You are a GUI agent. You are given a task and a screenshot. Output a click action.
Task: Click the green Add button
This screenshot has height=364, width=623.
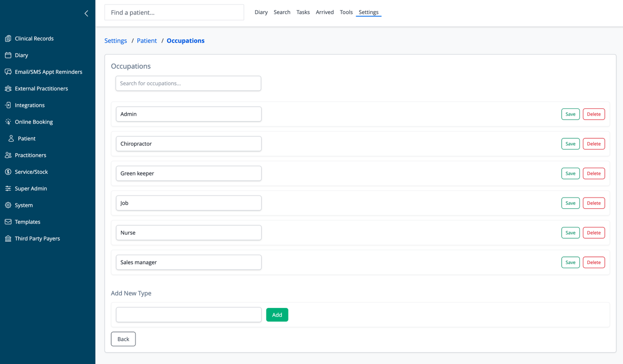277,315
